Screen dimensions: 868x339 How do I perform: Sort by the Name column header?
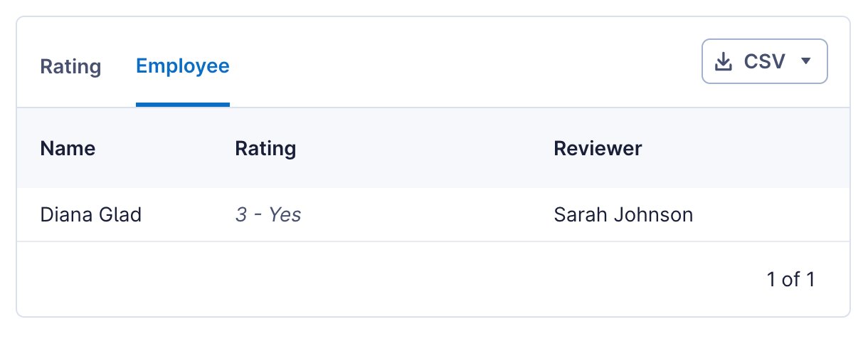click(68, 148)
